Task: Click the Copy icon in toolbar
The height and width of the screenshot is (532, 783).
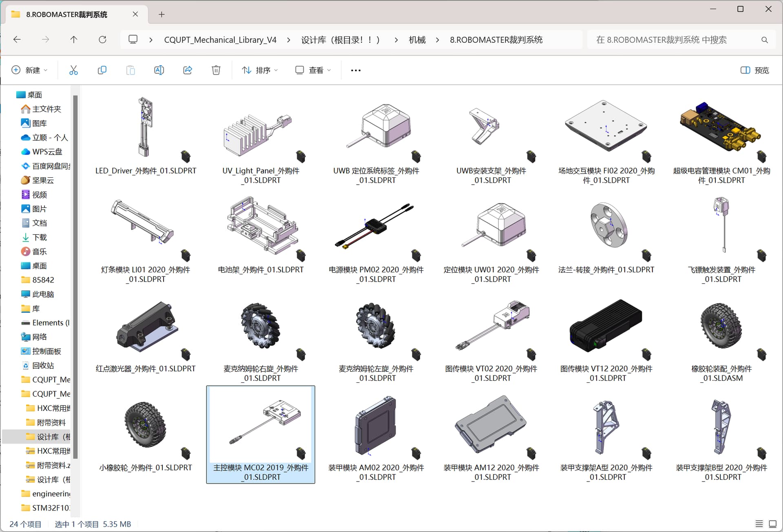Action: [x=102, y=70]
